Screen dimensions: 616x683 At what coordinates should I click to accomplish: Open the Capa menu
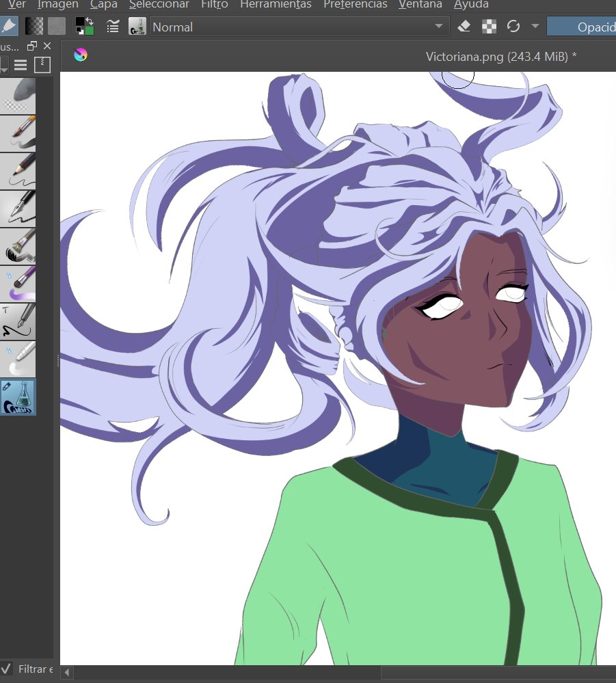coord(104,4)
